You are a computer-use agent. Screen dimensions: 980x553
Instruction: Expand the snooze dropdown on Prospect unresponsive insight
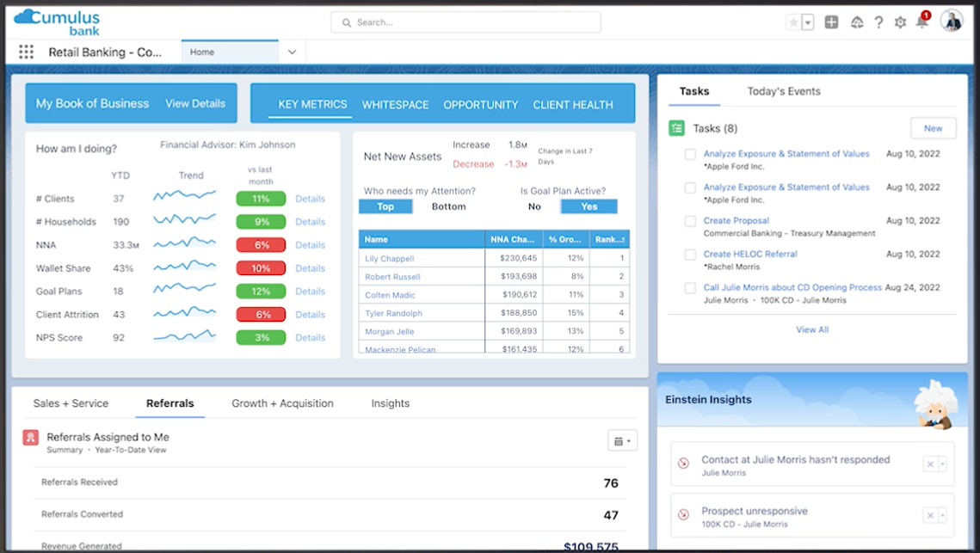(942, 515)
